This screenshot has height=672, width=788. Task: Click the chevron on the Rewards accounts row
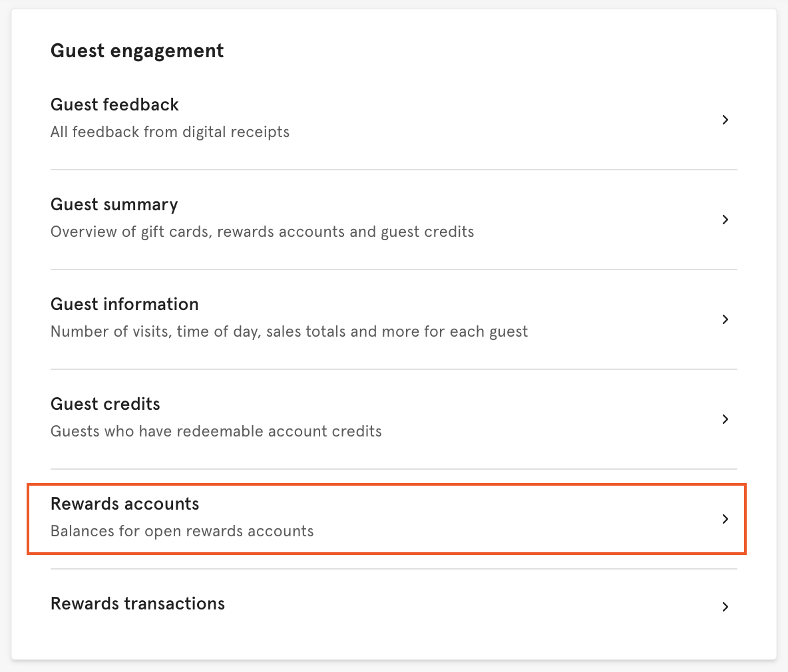725,519
